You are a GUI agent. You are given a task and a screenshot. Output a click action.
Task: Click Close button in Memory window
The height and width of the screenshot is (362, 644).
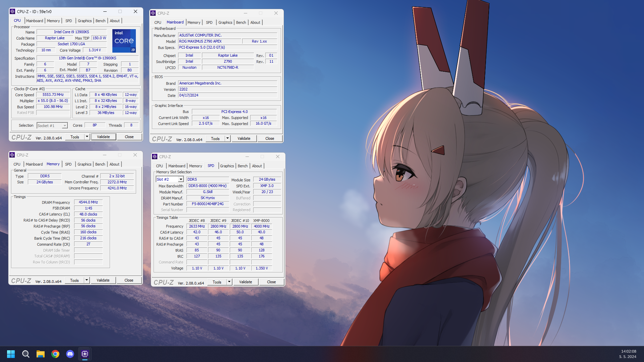click(129, 280)
